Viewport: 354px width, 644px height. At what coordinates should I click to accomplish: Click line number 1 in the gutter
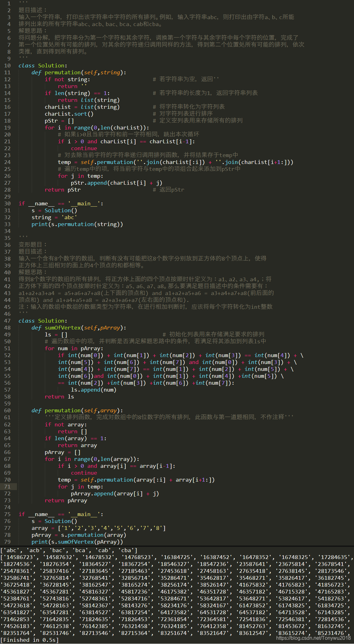point(9,3)
